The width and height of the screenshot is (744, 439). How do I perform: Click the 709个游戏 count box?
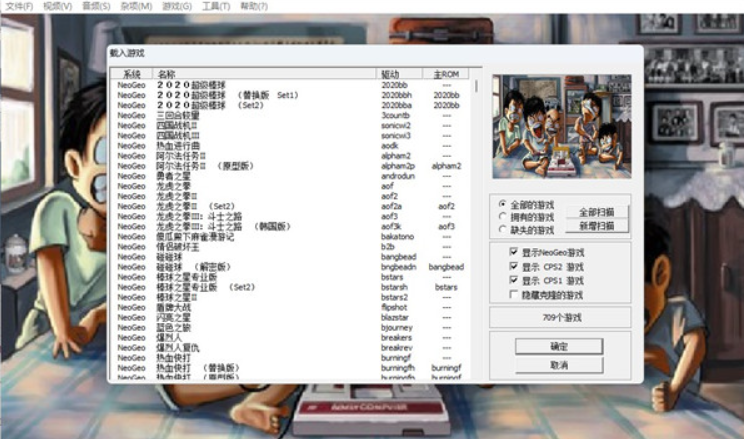(560, 317)
